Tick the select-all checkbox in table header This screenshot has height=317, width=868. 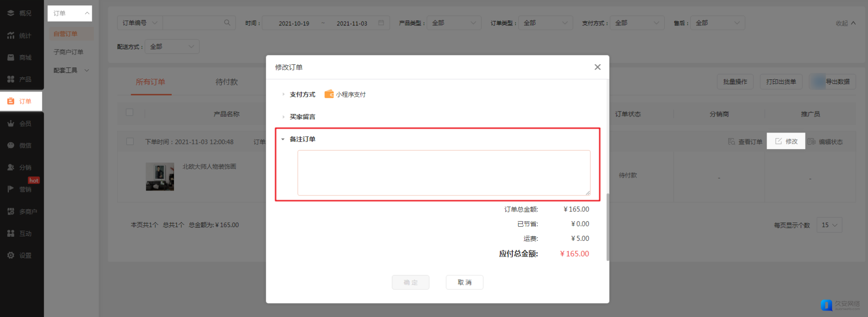(x=130, y=112)
